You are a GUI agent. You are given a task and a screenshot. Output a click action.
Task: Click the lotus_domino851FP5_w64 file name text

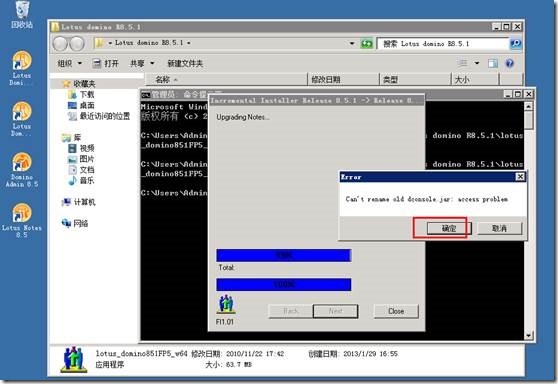click(141, 354)
